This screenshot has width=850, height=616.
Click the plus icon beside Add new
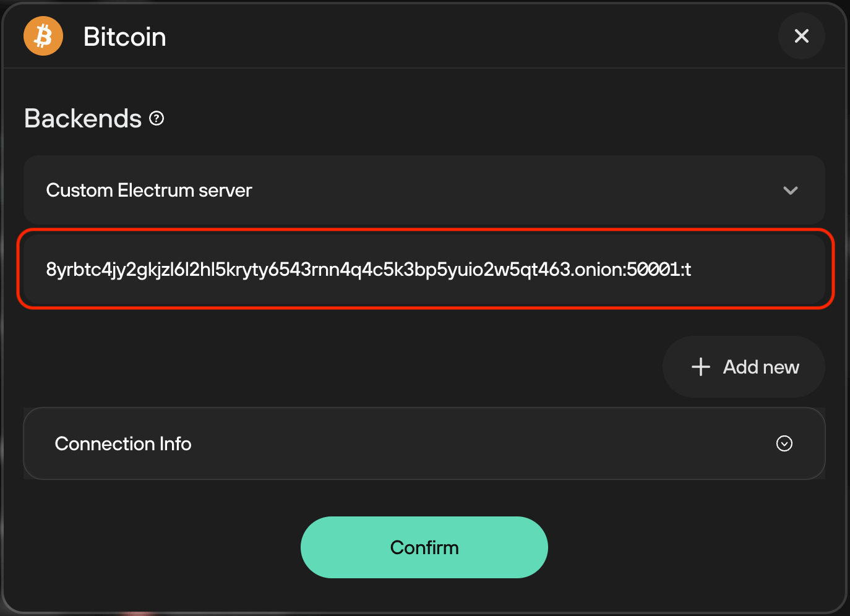tap(700, 367)
